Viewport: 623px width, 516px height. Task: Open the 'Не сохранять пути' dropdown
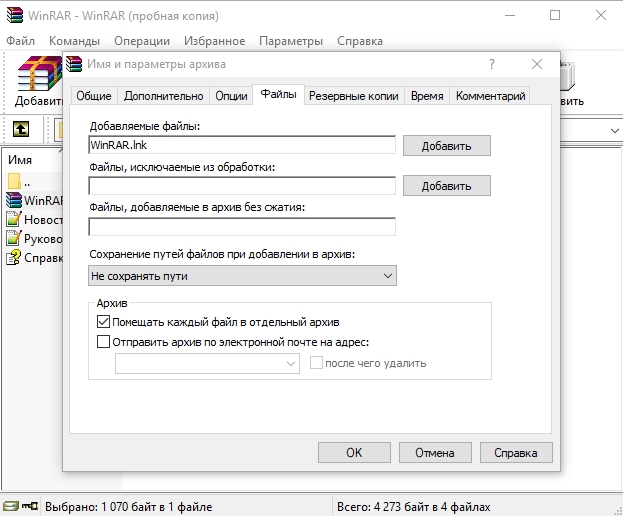(x=242, y=276)
